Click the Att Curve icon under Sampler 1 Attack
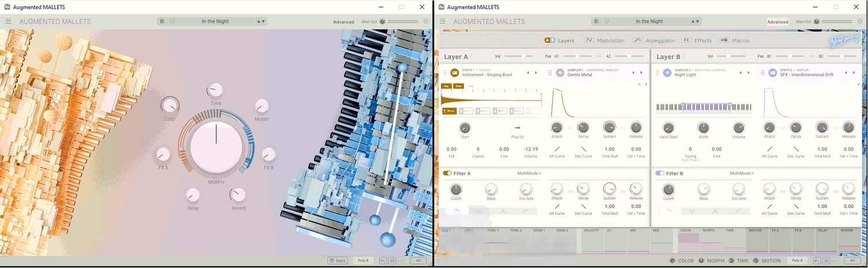This screenshot has height=268, width=868. pyautogui.click(x=557, y=149)
